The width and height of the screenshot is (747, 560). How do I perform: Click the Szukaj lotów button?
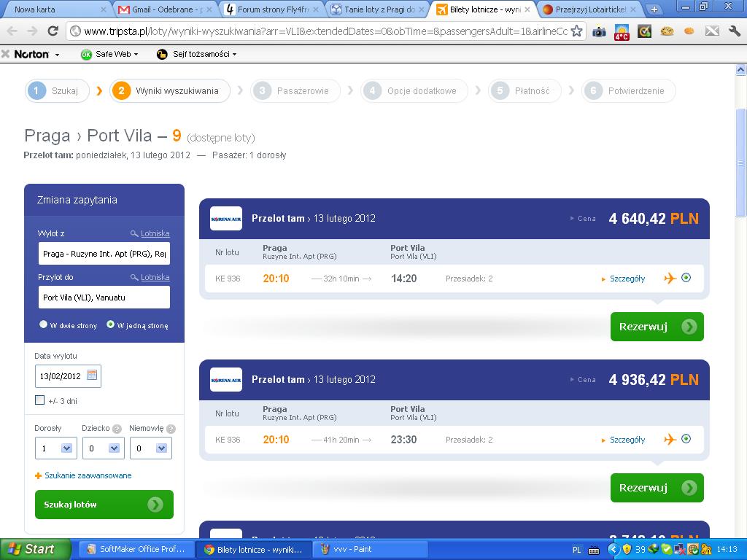coord(104,505)
